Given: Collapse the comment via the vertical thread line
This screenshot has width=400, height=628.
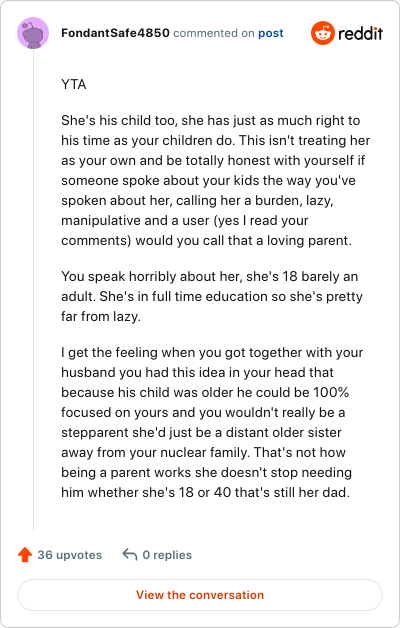Looking at the screenshot, I should point(33,290).
